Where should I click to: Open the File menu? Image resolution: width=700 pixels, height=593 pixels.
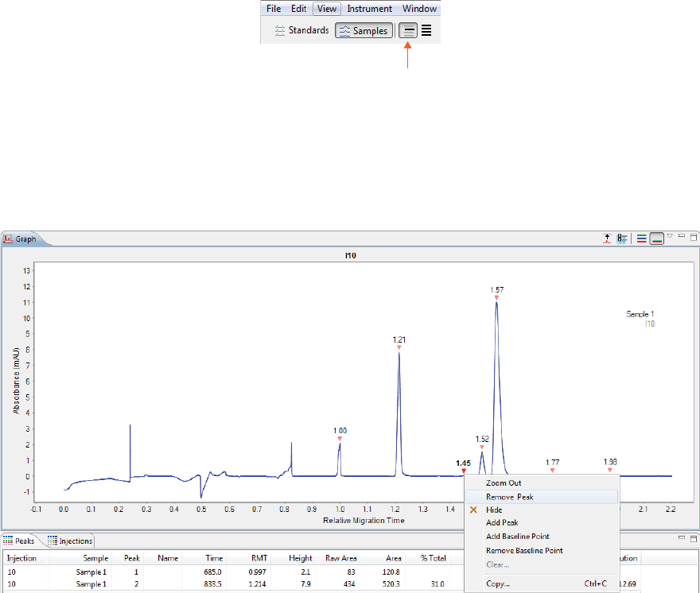273,9
